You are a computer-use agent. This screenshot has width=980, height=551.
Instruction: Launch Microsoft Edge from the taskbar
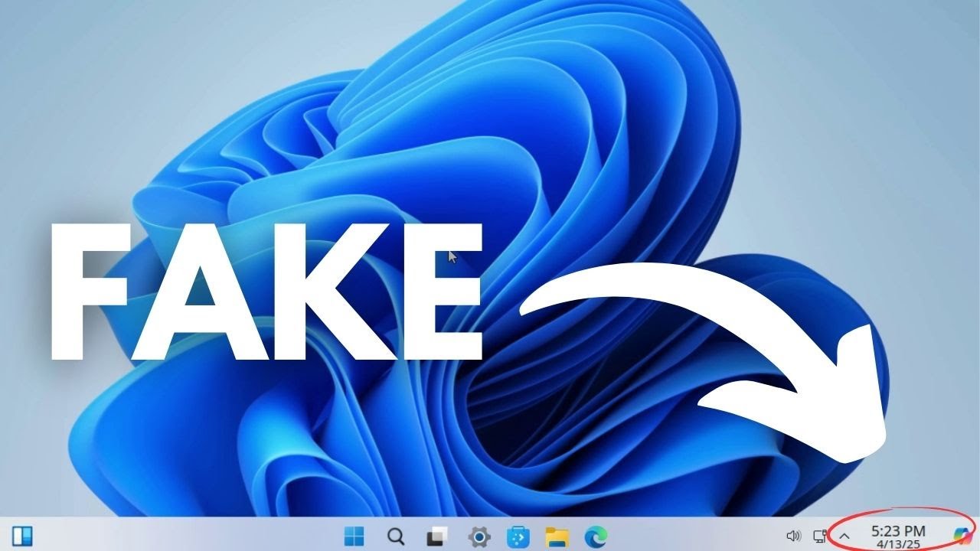(x=596, y=536)
